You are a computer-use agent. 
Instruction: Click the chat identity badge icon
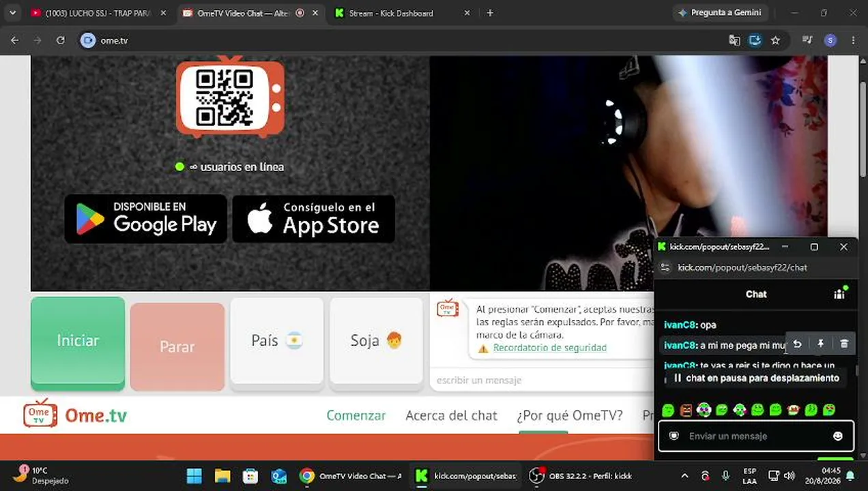click(674, 436)
